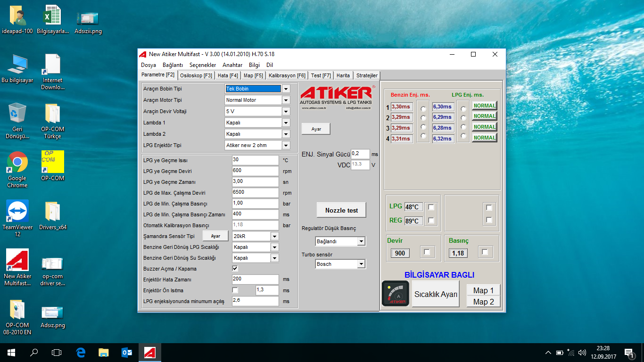644x362 pixels.
Task: Toggle Buzzer Açma / Kapama checkbox
Action: point(235,269)
